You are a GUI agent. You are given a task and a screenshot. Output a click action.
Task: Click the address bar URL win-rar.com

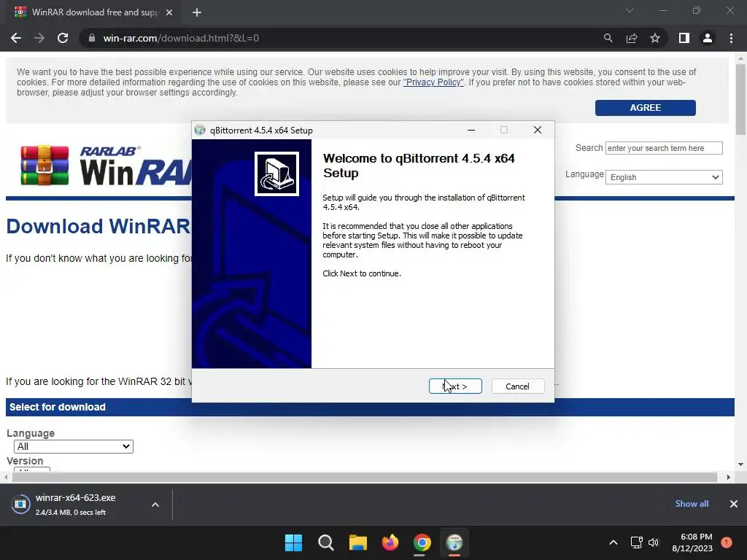[x=181, y=38]
